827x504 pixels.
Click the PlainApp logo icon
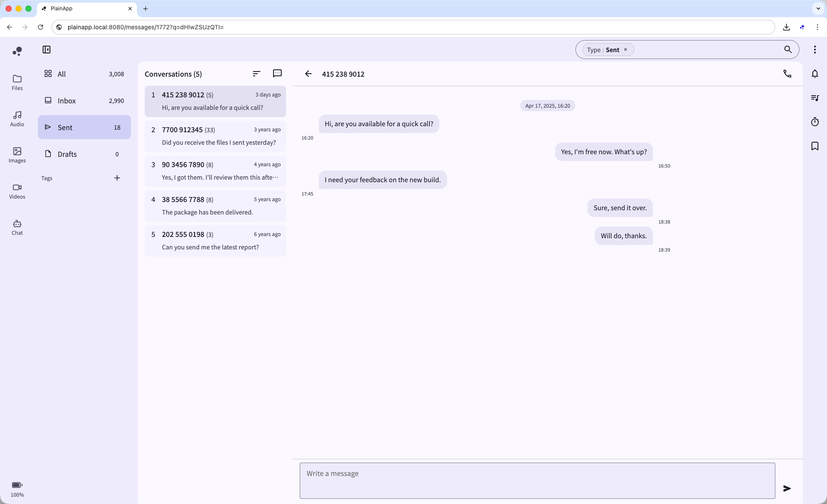point(17,51)
